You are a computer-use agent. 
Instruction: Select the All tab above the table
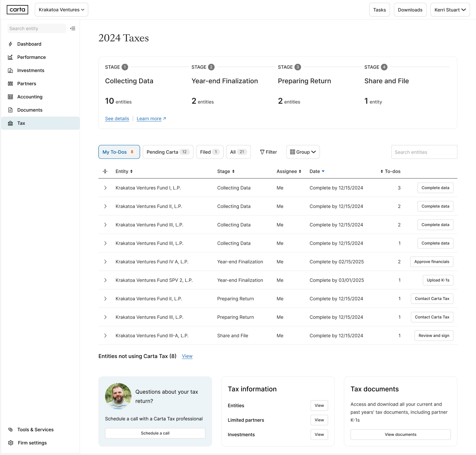pyautogui.click(x=238, y=152)
